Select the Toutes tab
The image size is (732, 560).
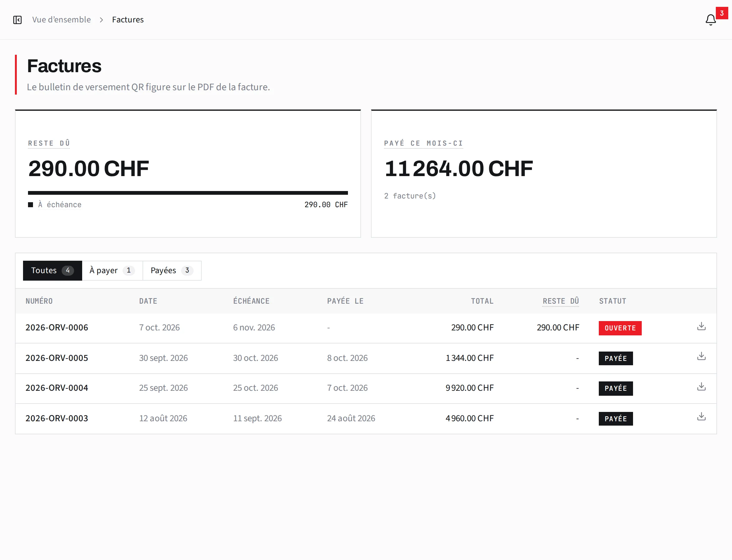pyautogui.click(x=52, y=270)
